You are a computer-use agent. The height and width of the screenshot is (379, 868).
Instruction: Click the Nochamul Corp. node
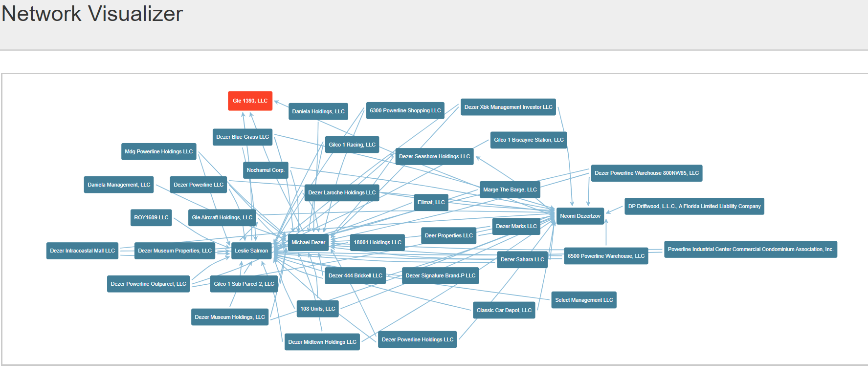tap(266, 170)
